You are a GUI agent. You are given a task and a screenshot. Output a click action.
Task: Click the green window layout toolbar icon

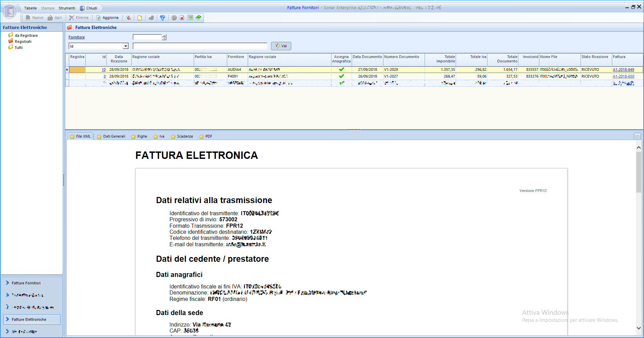(x=190, y=18)
